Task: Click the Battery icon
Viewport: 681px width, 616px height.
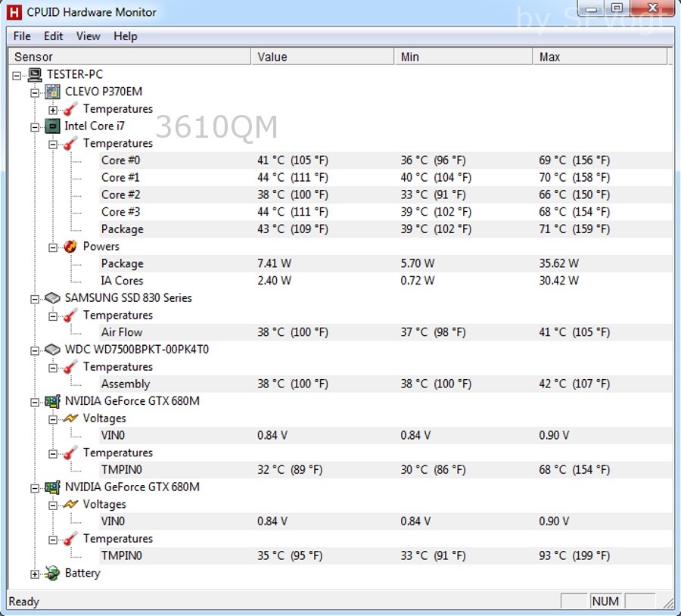Action: pos(52,573)
